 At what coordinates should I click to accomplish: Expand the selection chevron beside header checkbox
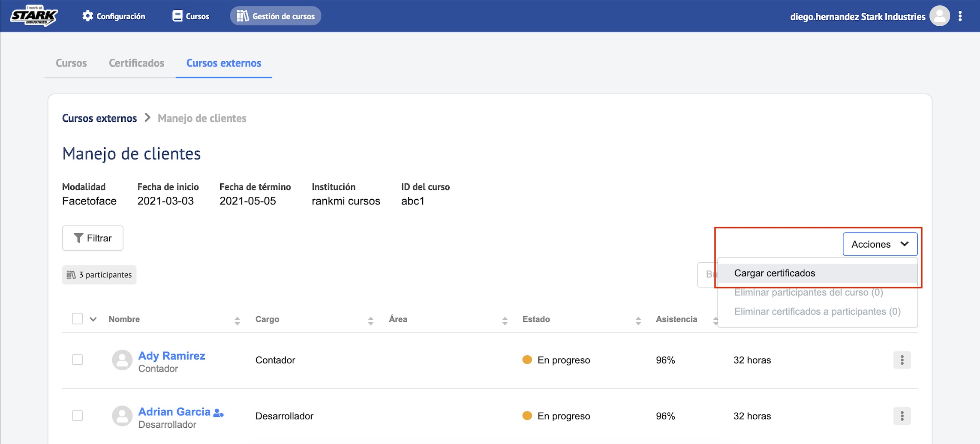[x=93, y=319]
